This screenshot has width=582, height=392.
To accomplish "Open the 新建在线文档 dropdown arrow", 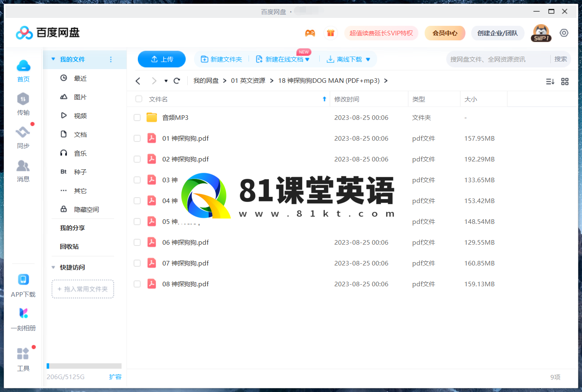I will coord(307,60).
